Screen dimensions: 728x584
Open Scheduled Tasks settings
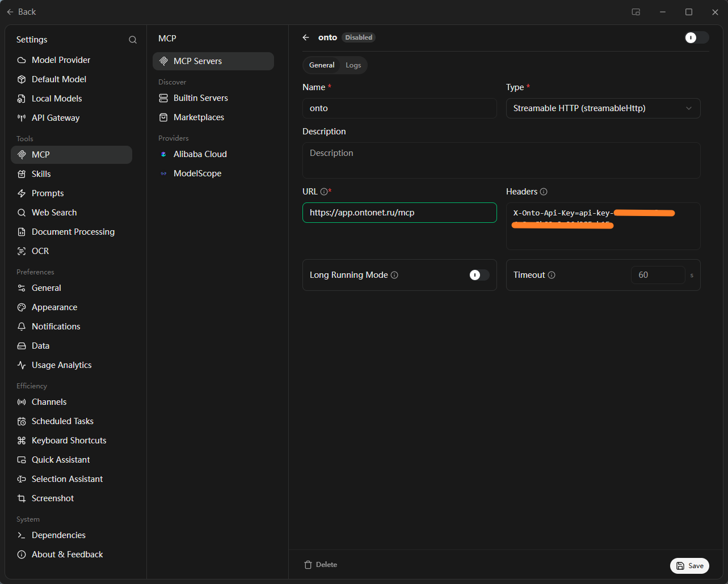click(71, 421)
